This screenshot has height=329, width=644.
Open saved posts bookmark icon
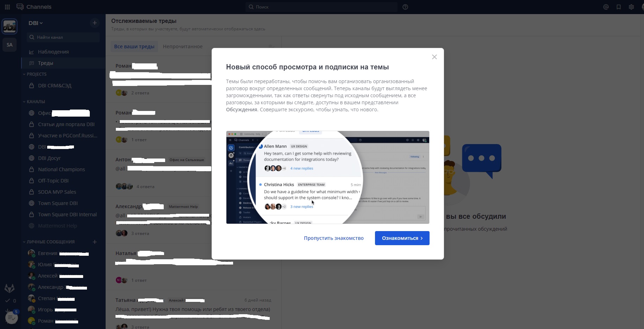pos(619,7)
